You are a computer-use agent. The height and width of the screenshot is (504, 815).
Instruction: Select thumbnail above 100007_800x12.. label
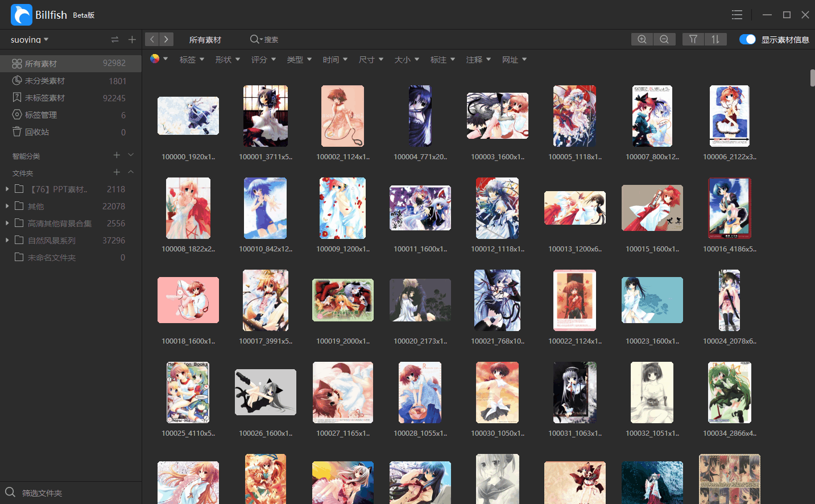(652, 116)
